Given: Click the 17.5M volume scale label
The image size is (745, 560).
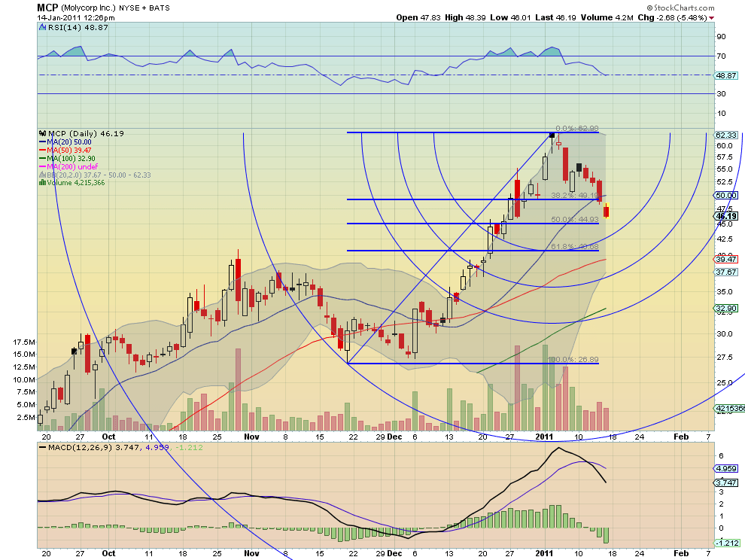Looking at the screenshot, I should [24, 342].
